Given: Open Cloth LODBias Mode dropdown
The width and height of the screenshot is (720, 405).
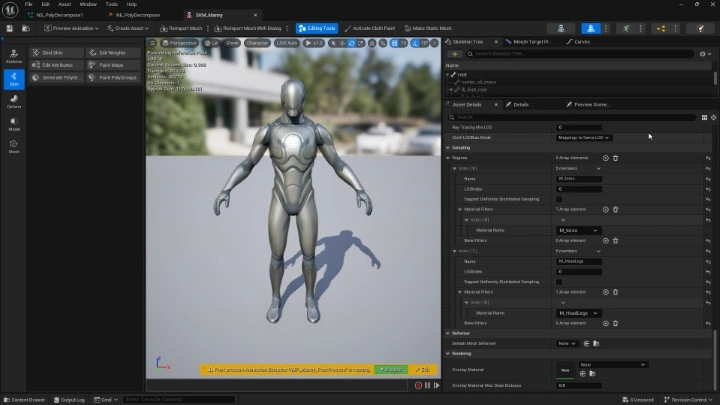Looking at the screenshot, I should 583,137.
